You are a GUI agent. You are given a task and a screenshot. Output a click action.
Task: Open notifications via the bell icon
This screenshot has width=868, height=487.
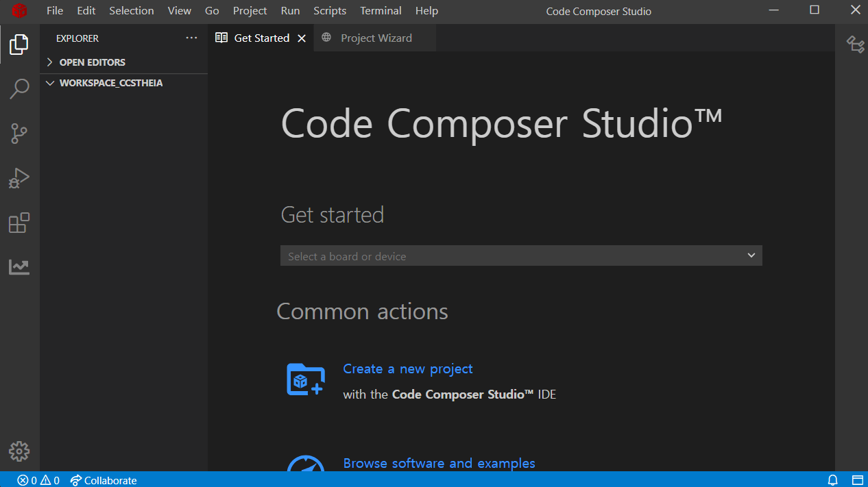pyautogui.click(x=832, y=480)
